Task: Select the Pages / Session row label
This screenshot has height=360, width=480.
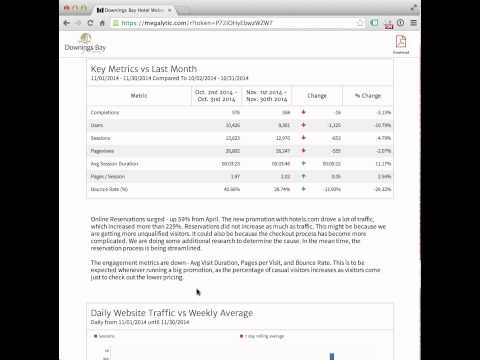Action: (108, 176)
